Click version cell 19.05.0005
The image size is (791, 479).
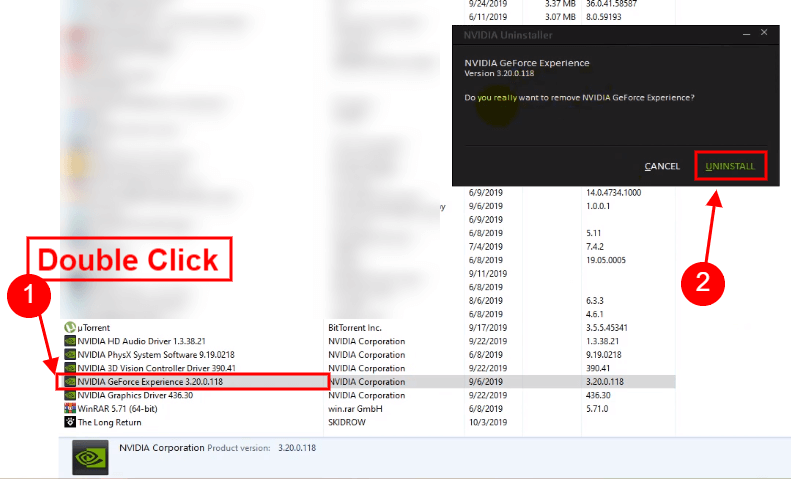pyautogui.click(x=606, y=260)
